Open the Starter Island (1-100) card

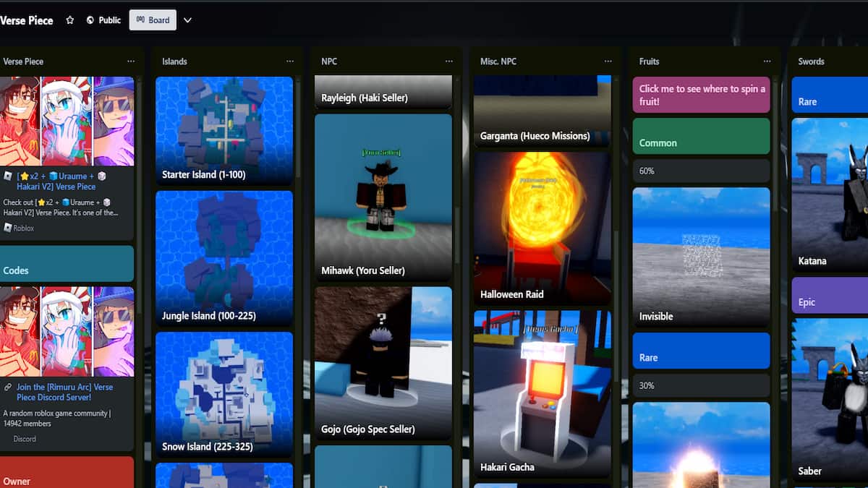[x=224, y=130]
